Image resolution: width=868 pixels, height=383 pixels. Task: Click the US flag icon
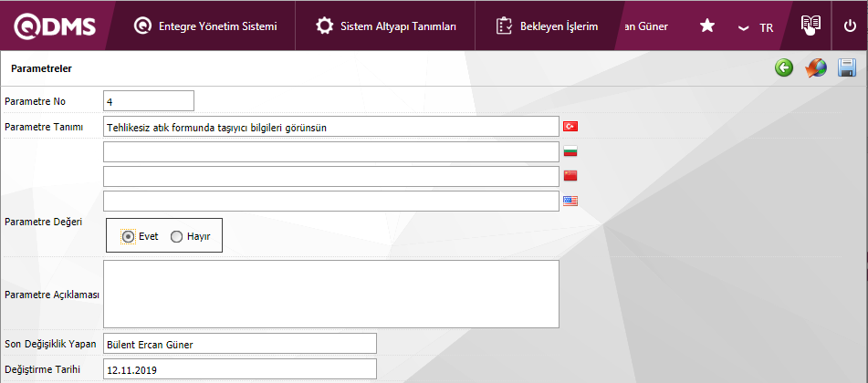pos(570,201)
